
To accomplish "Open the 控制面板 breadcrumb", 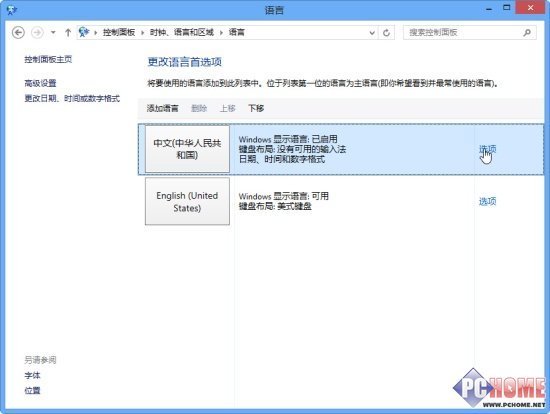I will (x=119, y=32).
